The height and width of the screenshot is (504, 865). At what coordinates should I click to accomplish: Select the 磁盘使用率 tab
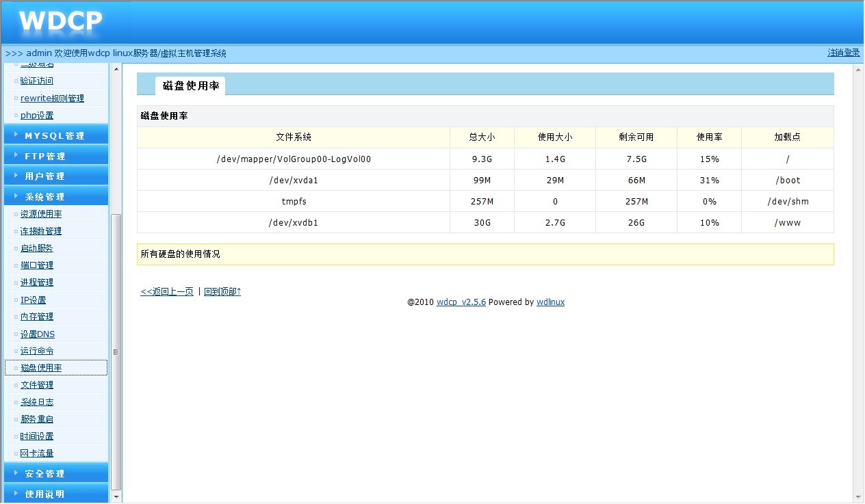(x=190, y=85)
